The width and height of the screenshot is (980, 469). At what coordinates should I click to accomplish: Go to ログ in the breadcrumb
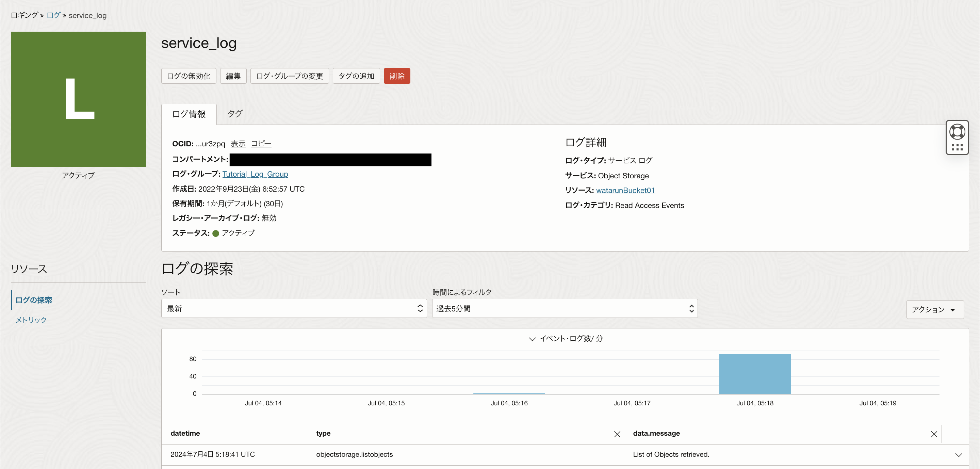click(x=53, y=15)
